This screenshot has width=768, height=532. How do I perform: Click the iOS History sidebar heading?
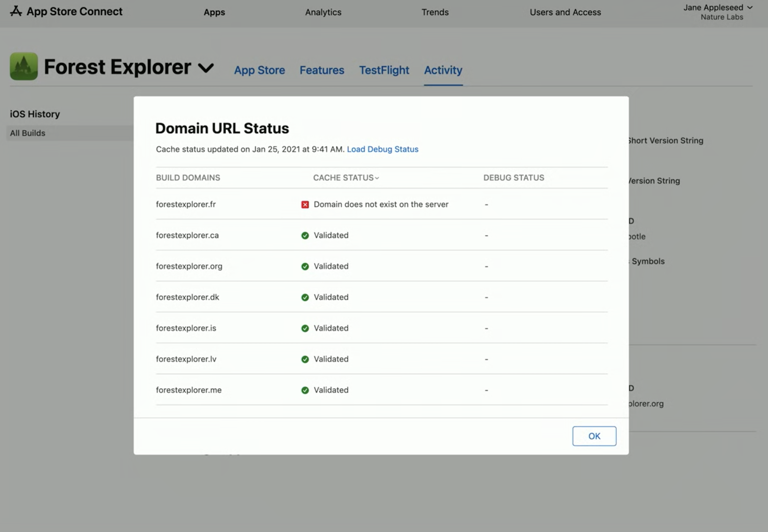[35, 114]
